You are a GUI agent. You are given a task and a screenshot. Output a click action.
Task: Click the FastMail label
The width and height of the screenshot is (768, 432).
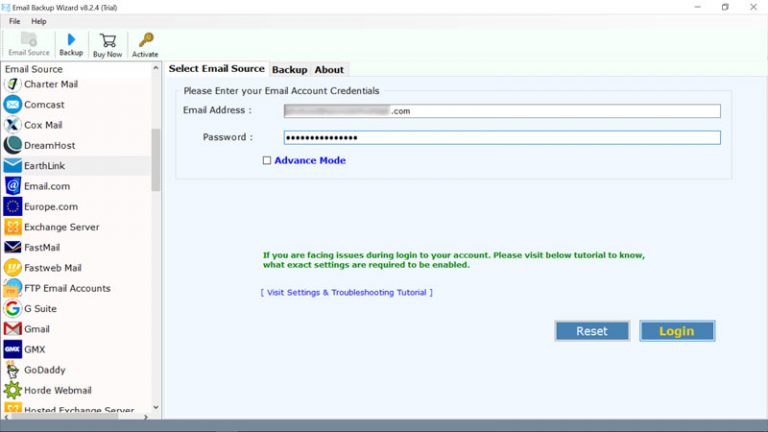pyautogui.click(x=42, y=247)
